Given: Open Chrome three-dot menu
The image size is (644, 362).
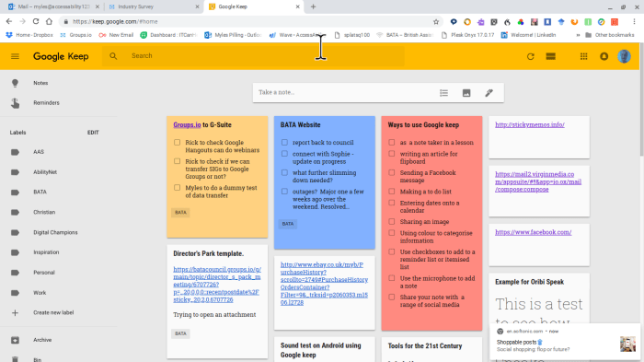Looking at the screenshot, I should pyautogui.click(x=634, y=21).
